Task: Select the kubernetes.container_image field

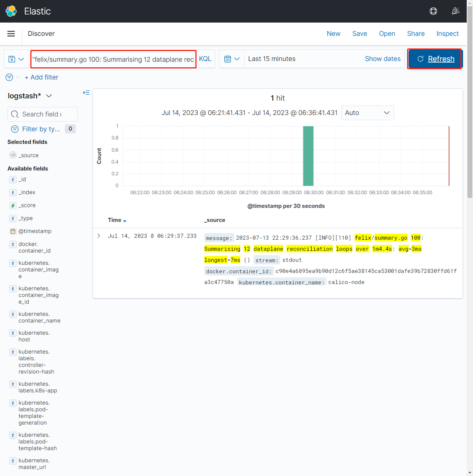Action: (x=38, y=270)
